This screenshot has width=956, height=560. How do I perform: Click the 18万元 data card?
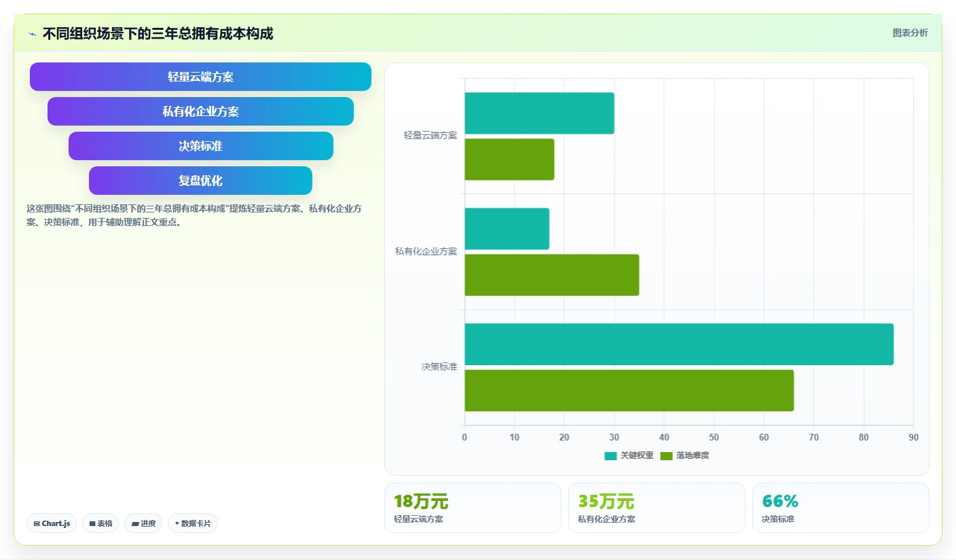coord(473,508)
